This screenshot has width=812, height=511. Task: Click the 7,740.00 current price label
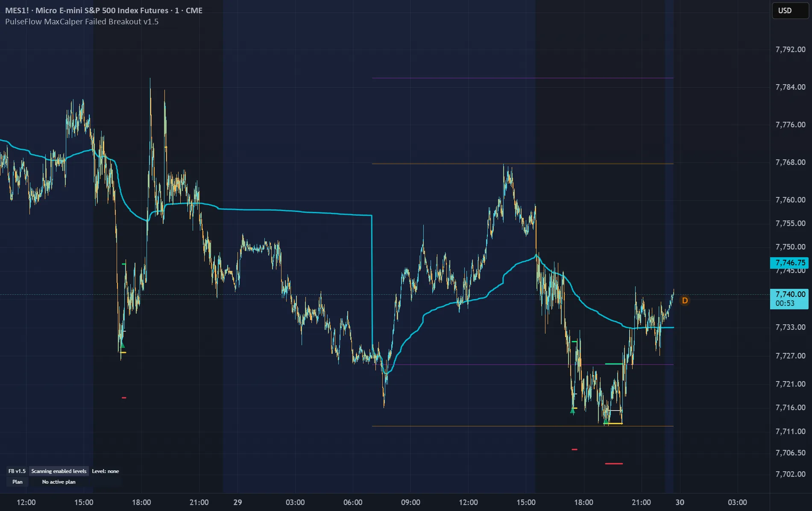[789, 294]
